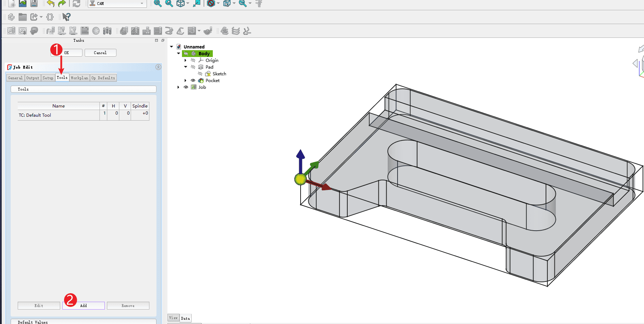Viewport: 644px width, 324px height.
Task: Click the isometric view cube icon
Action: pos(181,4)
